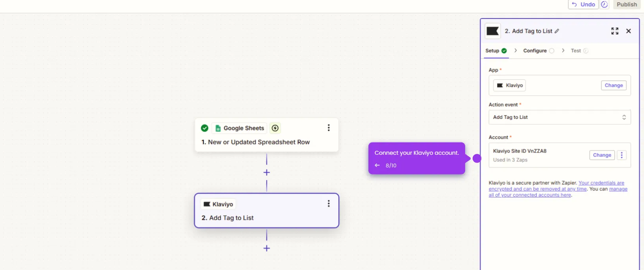The image size is (644, 270).
Task: Go back in the onboarding tooltip
Action: coord(377,165)
